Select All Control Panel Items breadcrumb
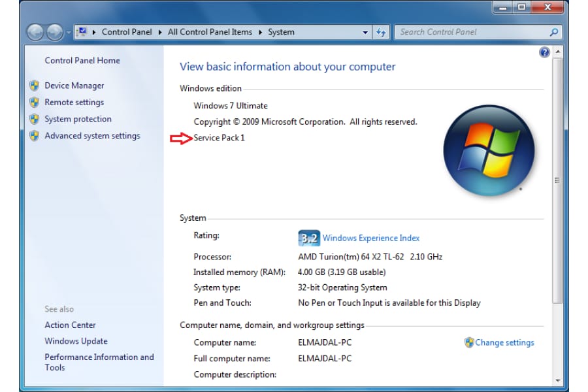The width and height of the screenshot is (588, 392). pos(210,32)
